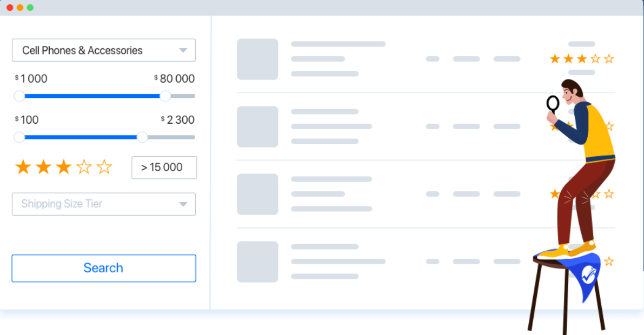Screen dimensions: 644x335
Task: Open Cell Phones & Accessories category dropdown
Action: tap(103, 50)
